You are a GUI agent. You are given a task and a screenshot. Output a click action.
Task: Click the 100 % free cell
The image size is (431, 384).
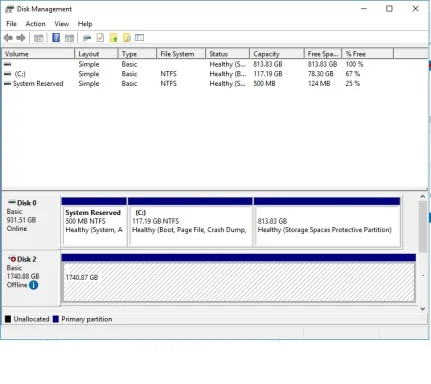tap(354, 64)
